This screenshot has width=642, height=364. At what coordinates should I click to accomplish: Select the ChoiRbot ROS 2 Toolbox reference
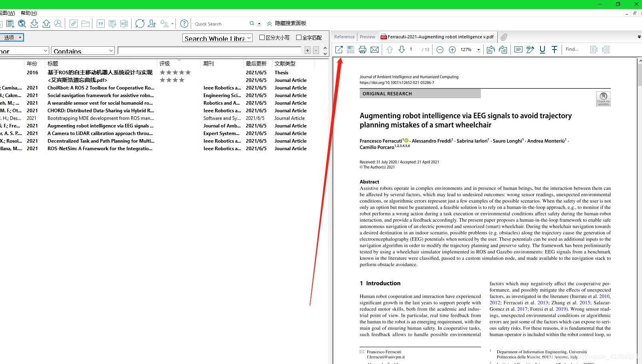(101, 88)
